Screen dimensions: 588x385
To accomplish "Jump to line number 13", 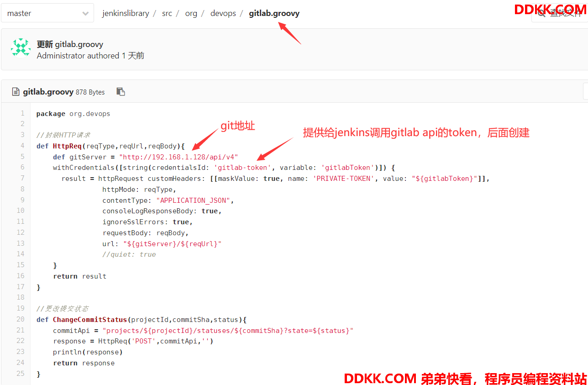I will 21,243.
